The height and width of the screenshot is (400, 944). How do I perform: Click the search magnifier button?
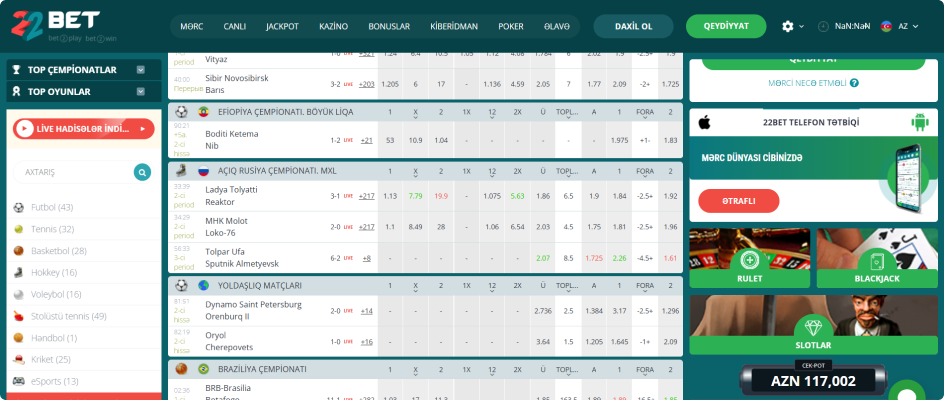tap(142, 172)
